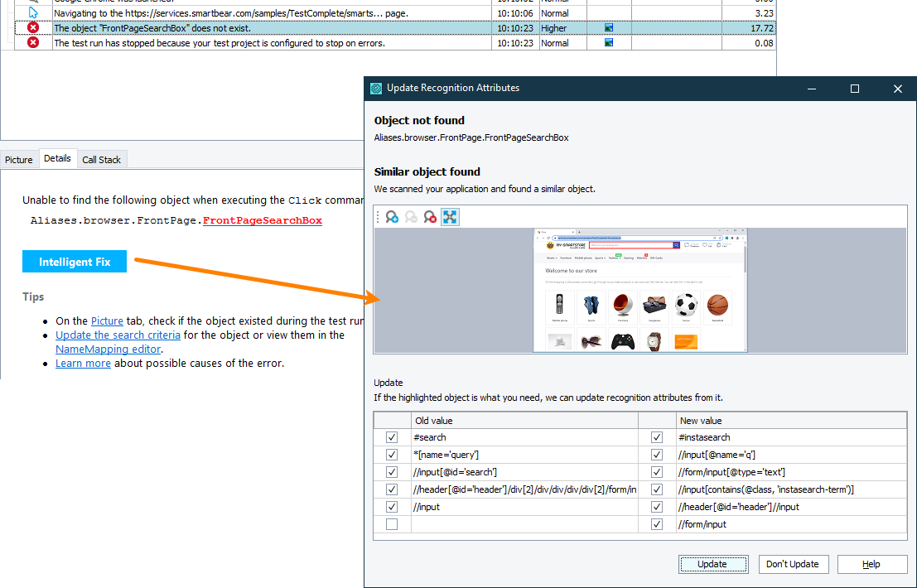The image size is (917, 588).
Task: Open the 'Update the search criteria' link
Action: click(118, 335)
